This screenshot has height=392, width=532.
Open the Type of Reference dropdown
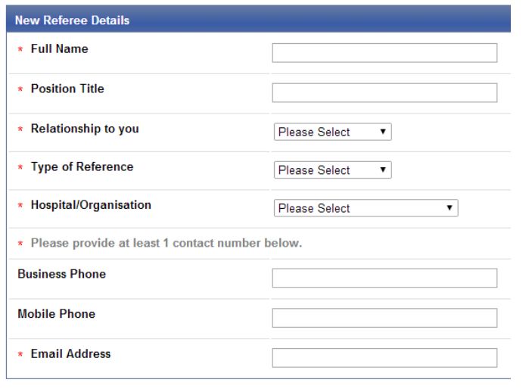pos(332,170)
